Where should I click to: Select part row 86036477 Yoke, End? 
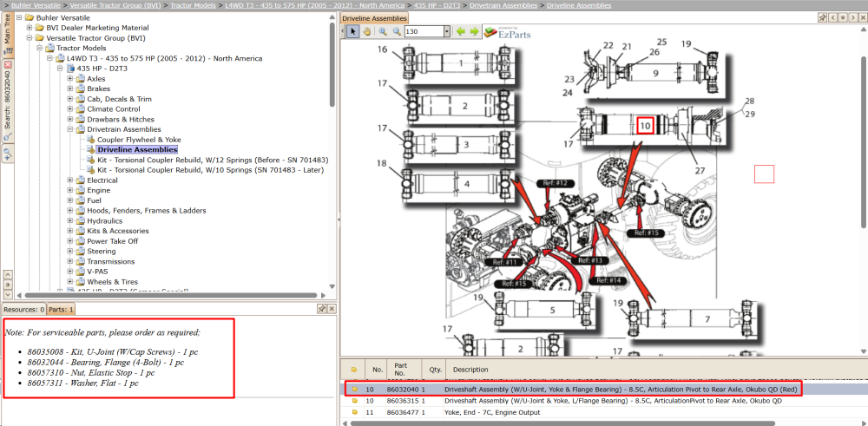(604, 412)
